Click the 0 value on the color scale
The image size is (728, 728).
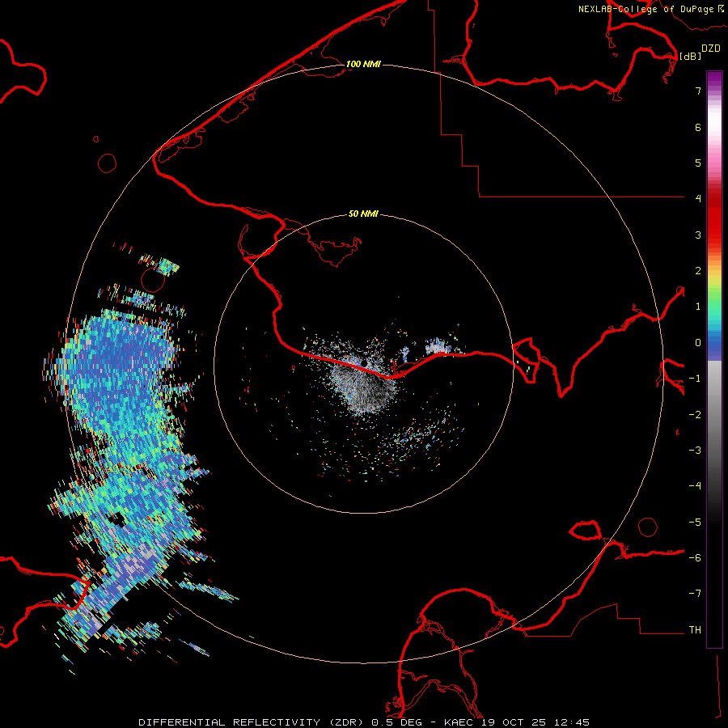click(698, 343)
